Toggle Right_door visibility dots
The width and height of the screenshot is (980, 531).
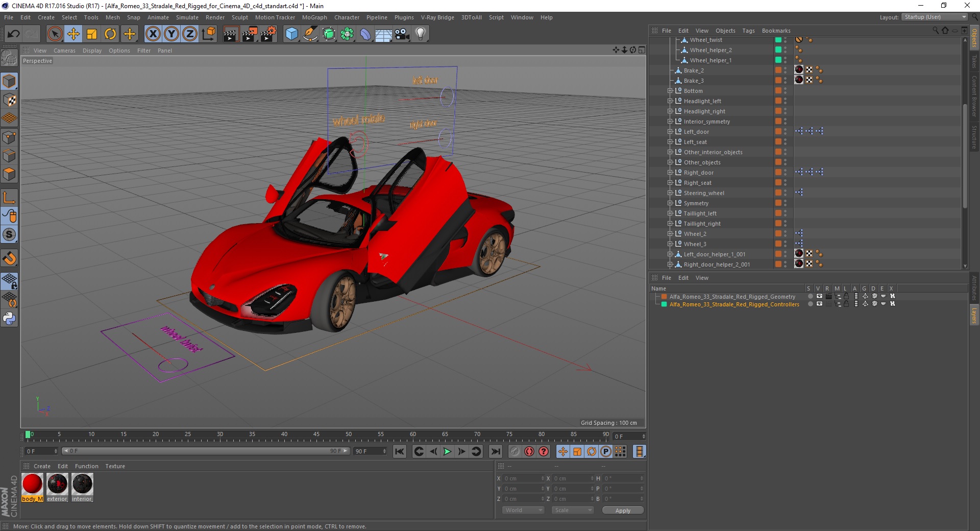pos(785,173)
